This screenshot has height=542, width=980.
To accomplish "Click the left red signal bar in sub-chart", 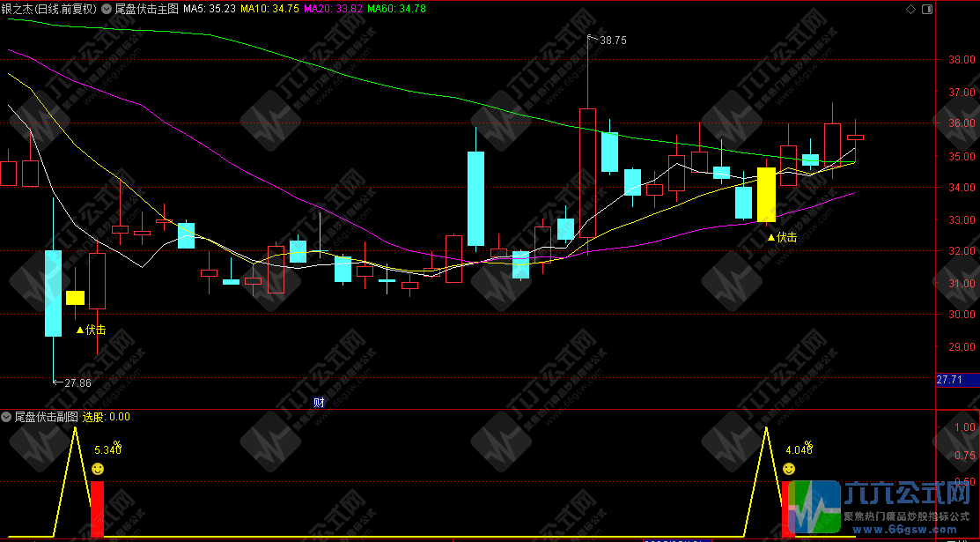I will (97, 509).
